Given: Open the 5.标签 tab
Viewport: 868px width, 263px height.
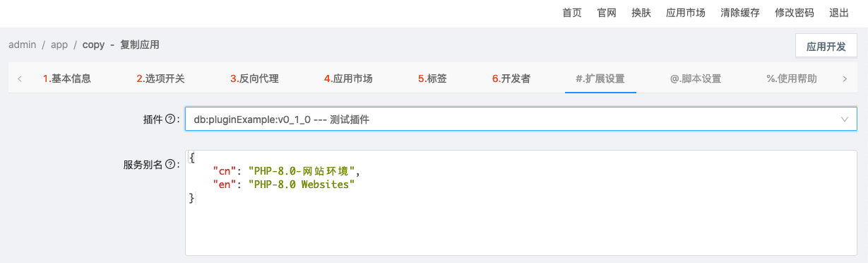Looking at the screenshot, I should (432, 78).
